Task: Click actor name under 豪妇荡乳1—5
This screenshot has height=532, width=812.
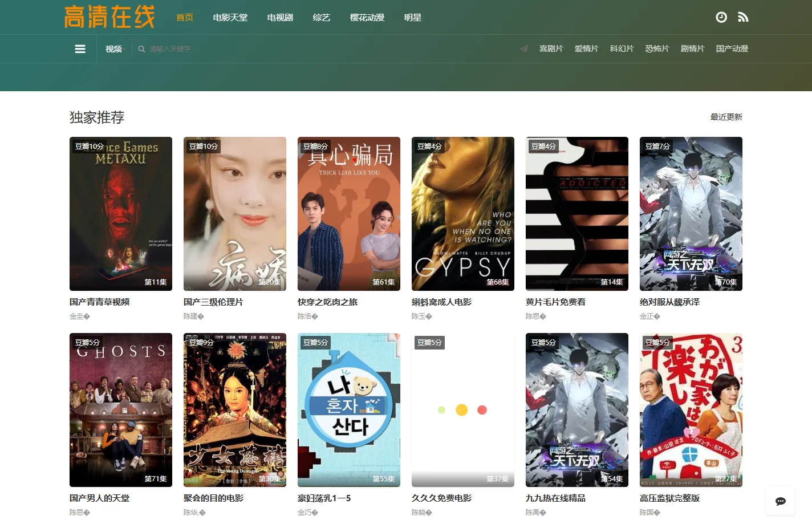Action: point(308,513)
